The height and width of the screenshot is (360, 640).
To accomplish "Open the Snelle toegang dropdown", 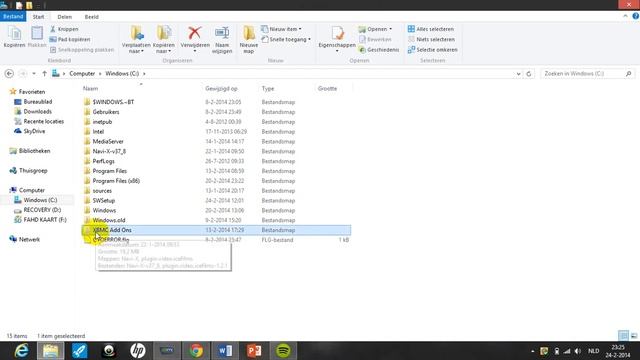I will pyautogui.click(x=286, y=39).
